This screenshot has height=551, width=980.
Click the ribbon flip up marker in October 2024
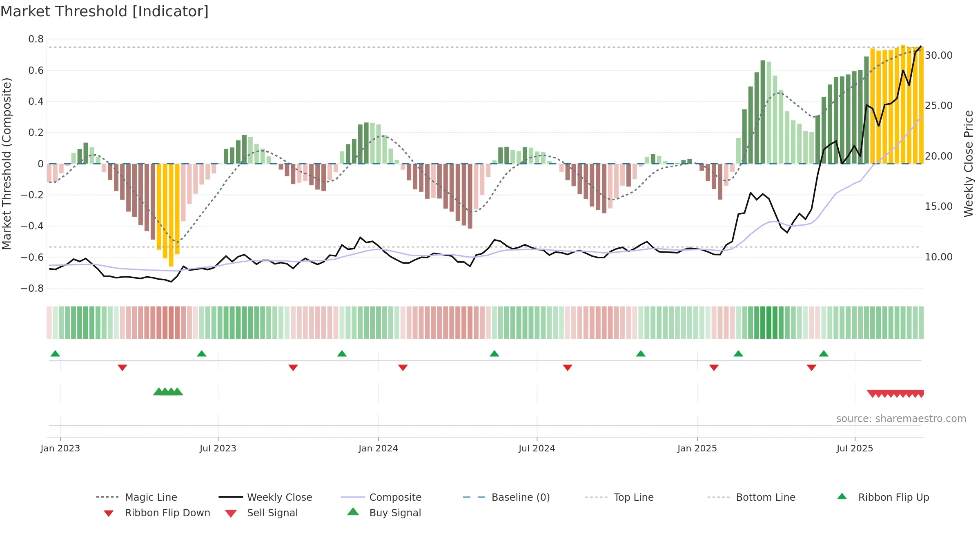[x=641, y=353]
